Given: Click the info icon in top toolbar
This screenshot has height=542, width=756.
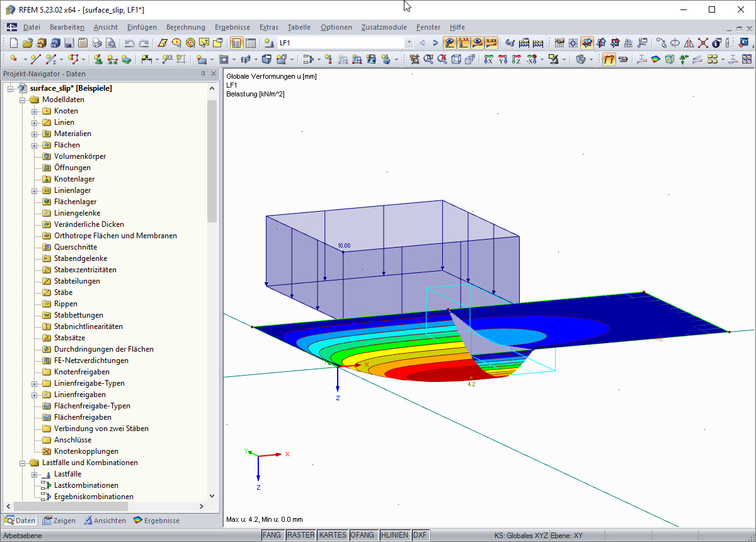Looking at the screenshot, I should 716,43.
